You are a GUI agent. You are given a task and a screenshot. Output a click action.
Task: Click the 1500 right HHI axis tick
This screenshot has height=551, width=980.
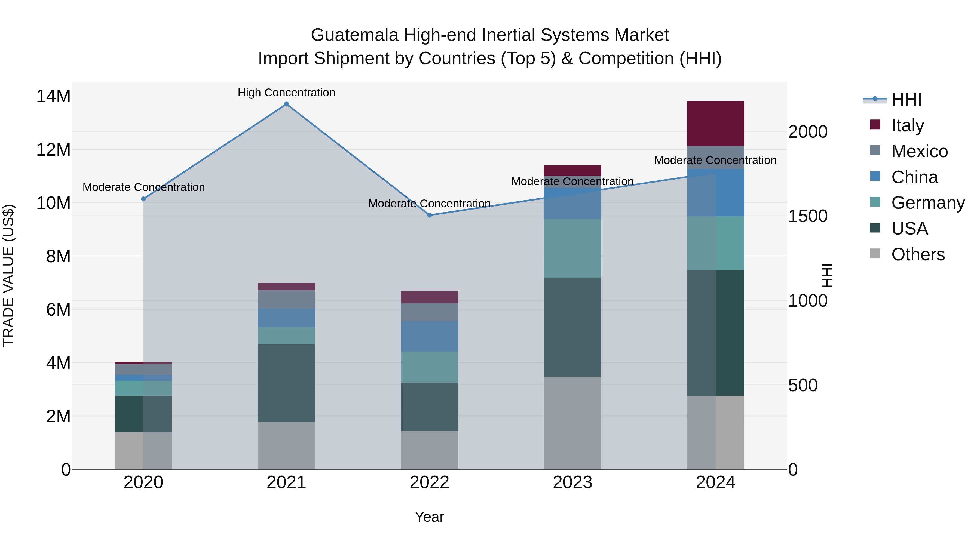coord(808,216)
